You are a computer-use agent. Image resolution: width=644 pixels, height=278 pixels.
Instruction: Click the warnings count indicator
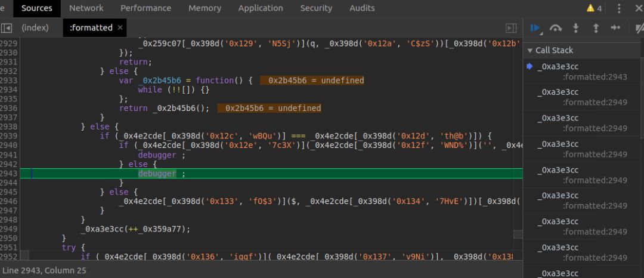pyautogui.click(x=594, y=8)
